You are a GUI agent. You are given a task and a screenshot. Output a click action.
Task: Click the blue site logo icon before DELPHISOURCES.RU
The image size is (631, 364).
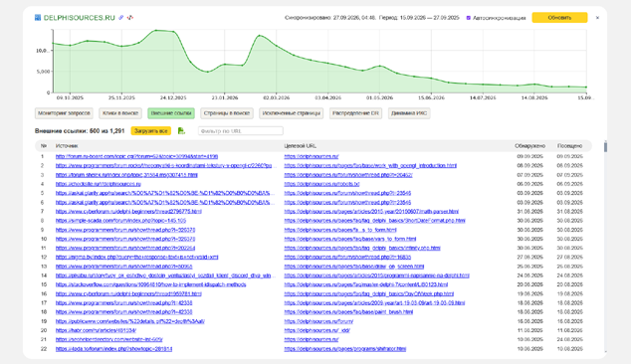point(38,18)
